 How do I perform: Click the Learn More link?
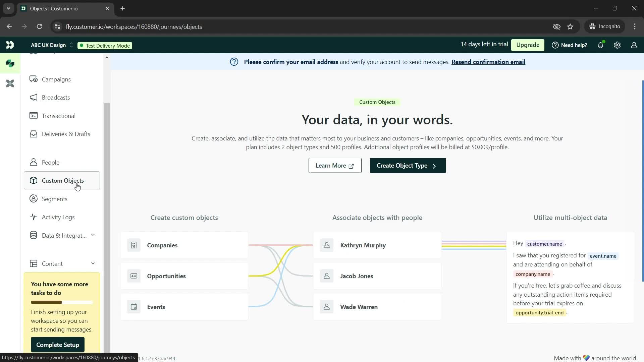click(335, 165)
